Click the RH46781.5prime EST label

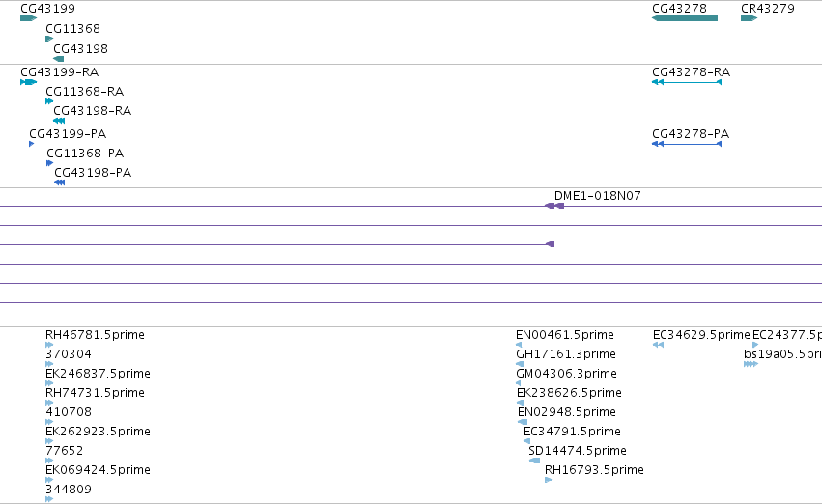(95, 335)
